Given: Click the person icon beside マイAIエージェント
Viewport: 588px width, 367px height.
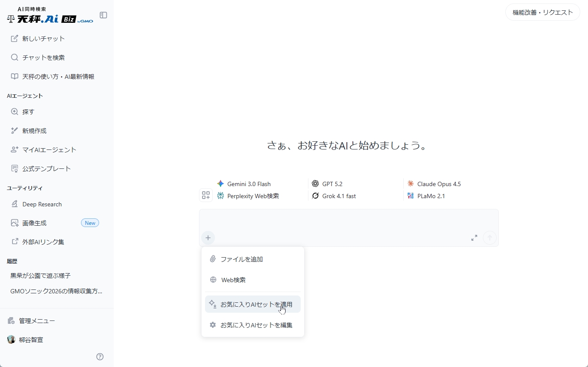Looking at the screenshot, I should pos(15,149).
